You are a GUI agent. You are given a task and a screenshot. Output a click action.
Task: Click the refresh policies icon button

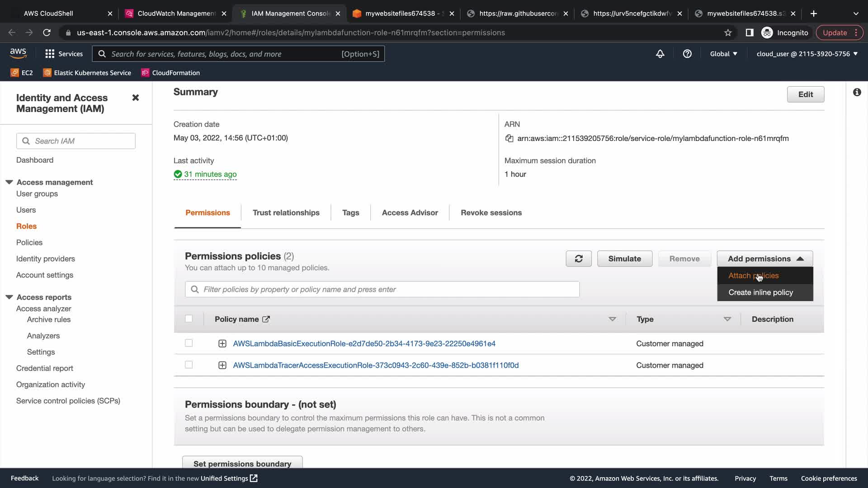click(578, 258)
